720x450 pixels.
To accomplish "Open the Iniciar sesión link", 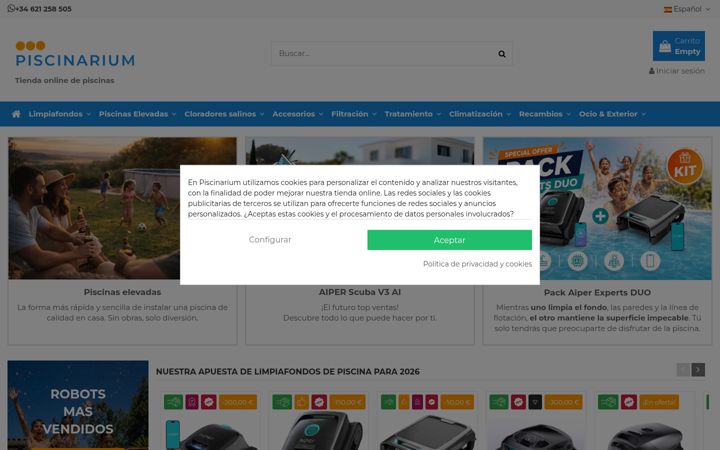I will [680, 71].
